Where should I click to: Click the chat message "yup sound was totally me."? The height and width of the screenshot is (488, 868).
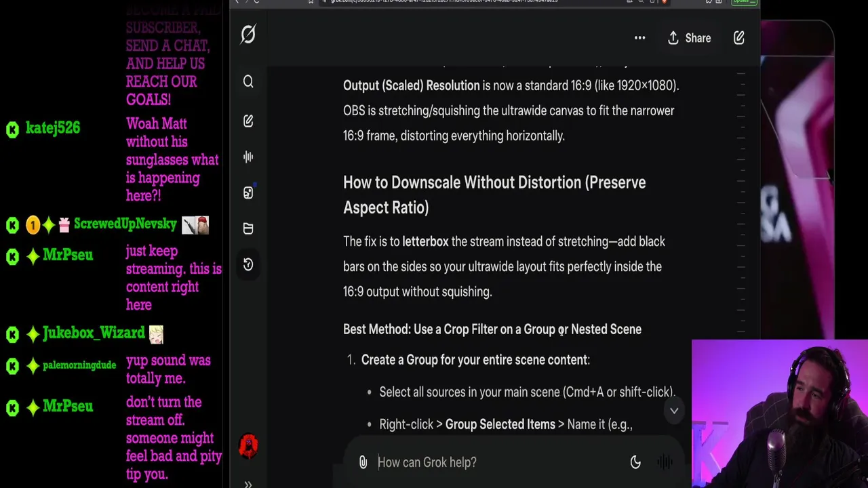coord(168,369)
